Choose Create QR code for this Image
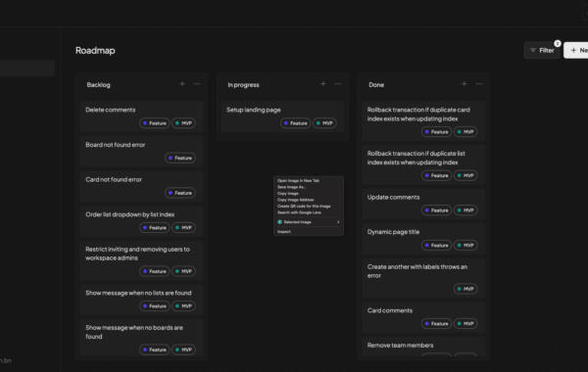 pyautogui.click(x=304, y=206)
